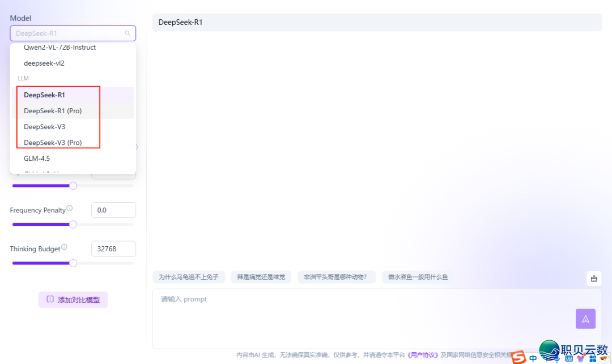Choose deepseek-vl2 from the model list
Image resolution: width=612 pixels, height=364 pixels.
coord(73,63)
